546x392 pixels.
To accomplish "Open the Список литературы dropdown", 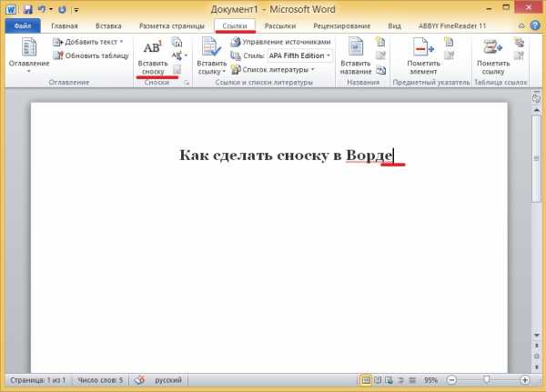I will tap(273, 70).
